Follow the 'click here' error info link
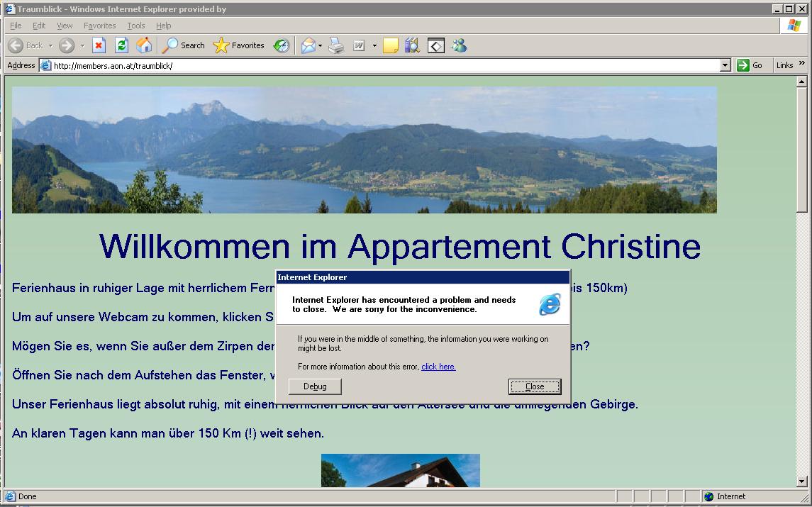Viewport: 812px width, 507px height. [439, 367]
